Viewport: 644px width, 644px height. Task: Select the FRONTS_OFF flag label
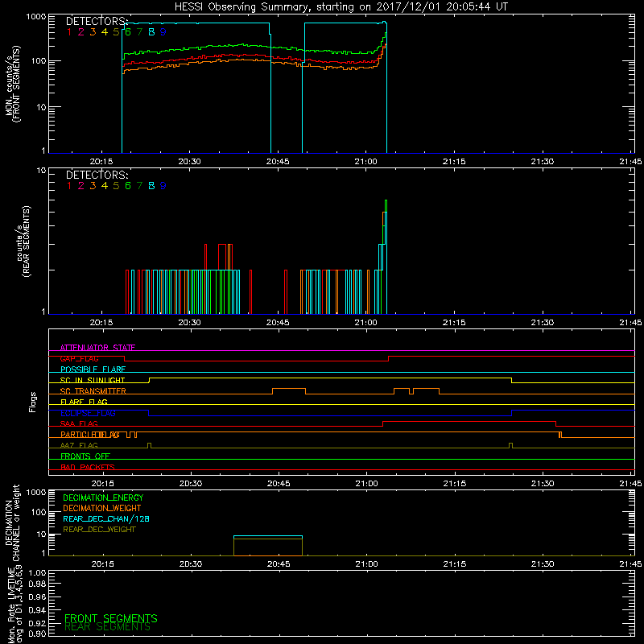(x=85, y=456)
